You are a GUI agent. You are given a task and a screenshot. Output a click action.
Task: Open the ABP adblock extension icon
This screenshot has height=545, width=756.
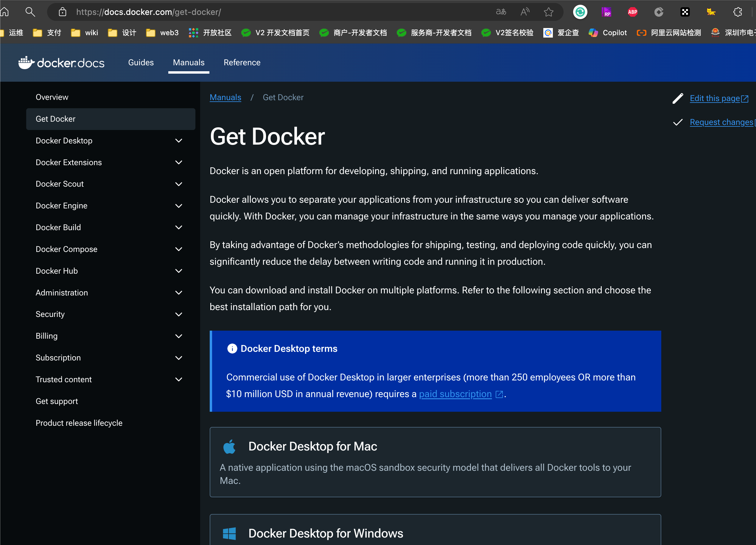[632, 12]
